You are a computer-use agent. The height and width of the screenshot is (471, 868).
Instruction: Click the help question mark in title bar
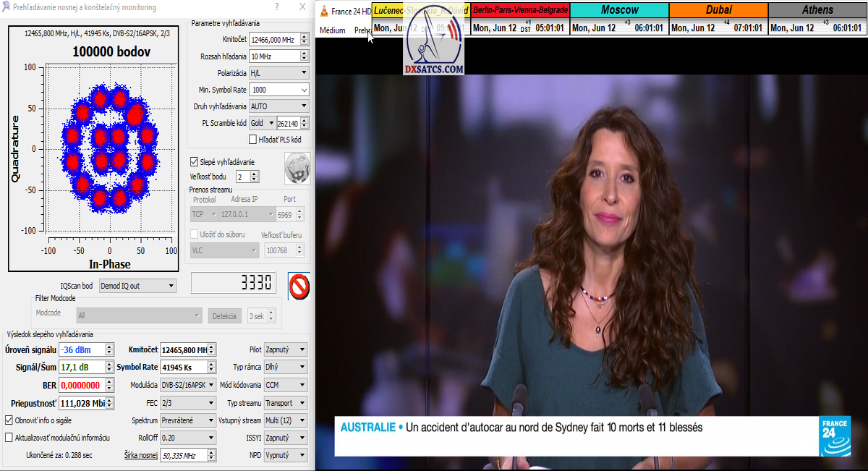click(x=277, y=7)
